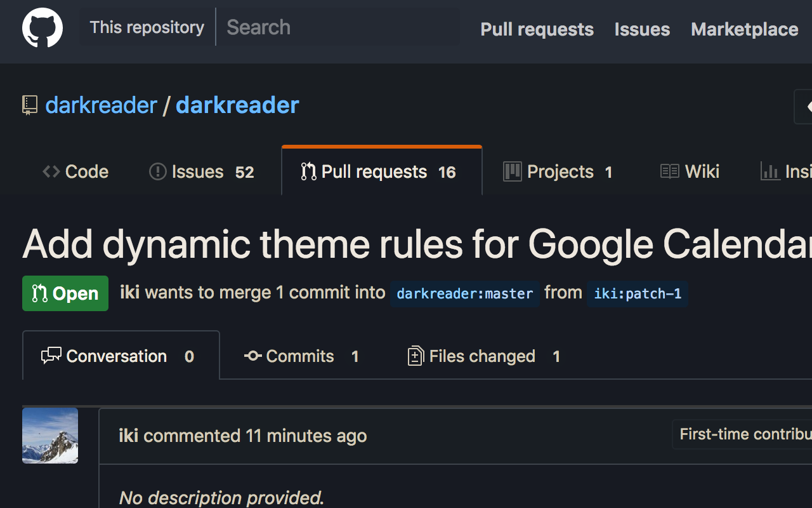Click the Wiki book icon

[669, 171]
